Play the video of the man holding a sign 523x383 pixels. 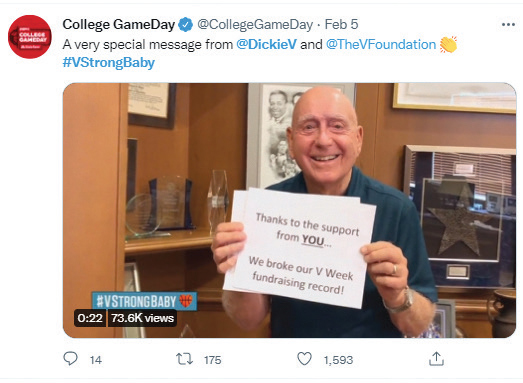coord(290,210)
